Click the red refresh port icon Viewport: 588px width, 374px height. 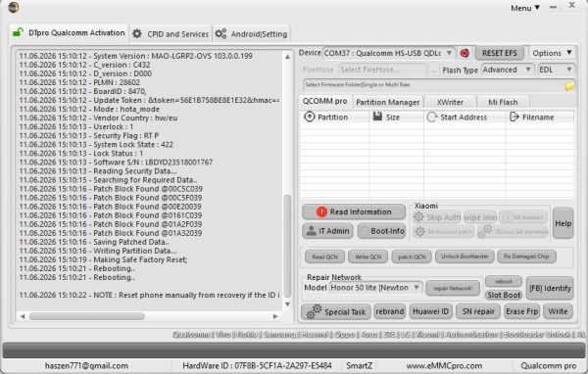[x=465, y=53]
